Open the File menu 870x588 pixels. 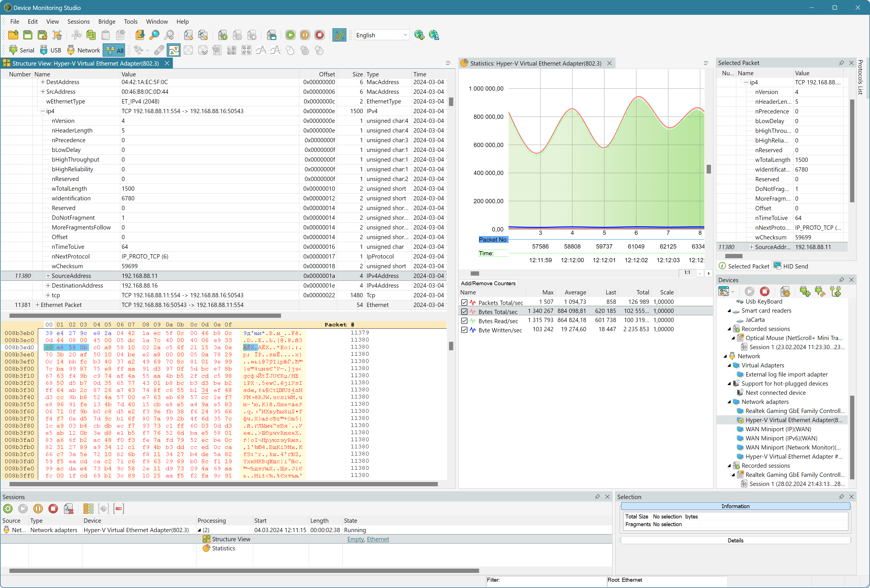[x=15, y=21]
